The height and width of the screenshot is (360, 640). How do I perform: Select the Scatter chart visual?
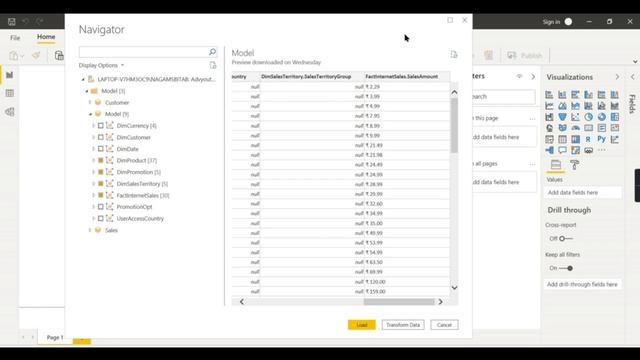click(576, 117)
